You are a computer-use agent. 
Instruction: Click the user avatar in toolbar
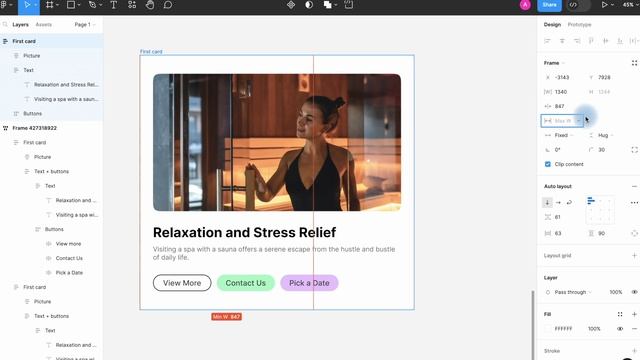pyautogui.click(x=525, y=5)
